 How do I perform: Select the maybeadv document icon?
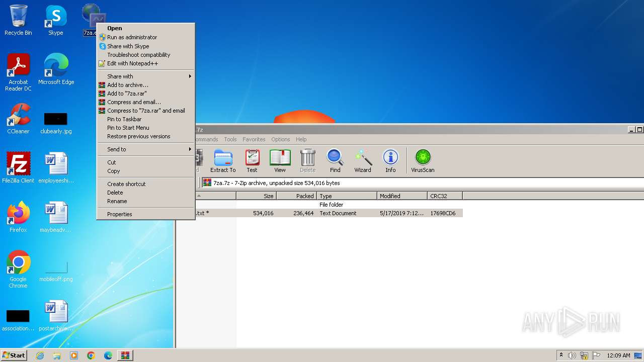tap(56, 217)
